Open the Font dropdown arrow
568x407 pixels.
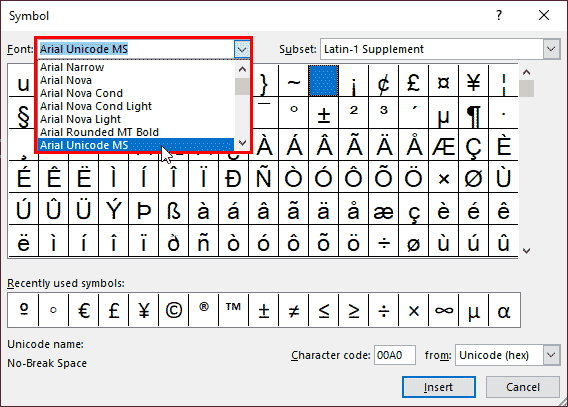click(x=242, y=49)
